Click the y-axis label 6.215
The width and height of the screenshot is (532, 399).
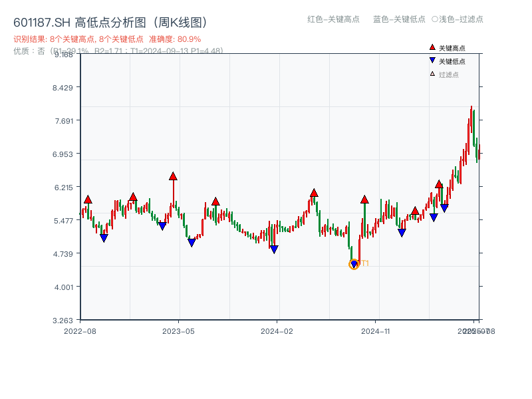coord(63,188)
